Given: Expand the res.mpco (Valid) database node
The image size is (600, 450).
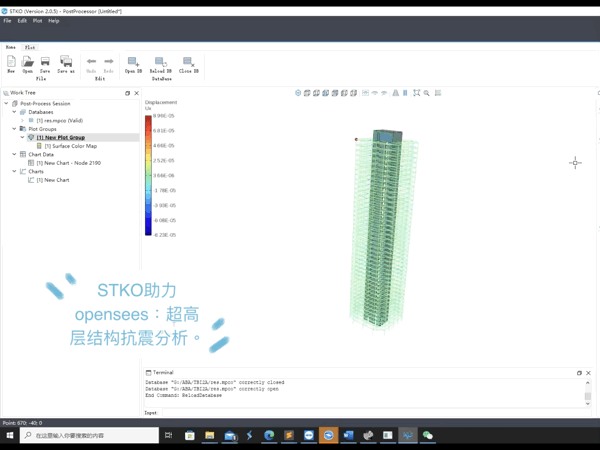Looking at the screenshot, I should click(22, 120).
